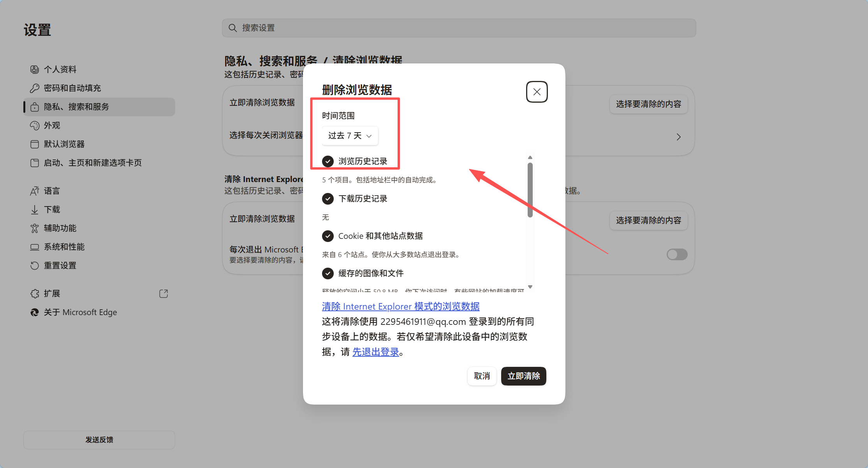Expand the 选择每次关闭浏览器 row chevron

(x=678, y=137)
